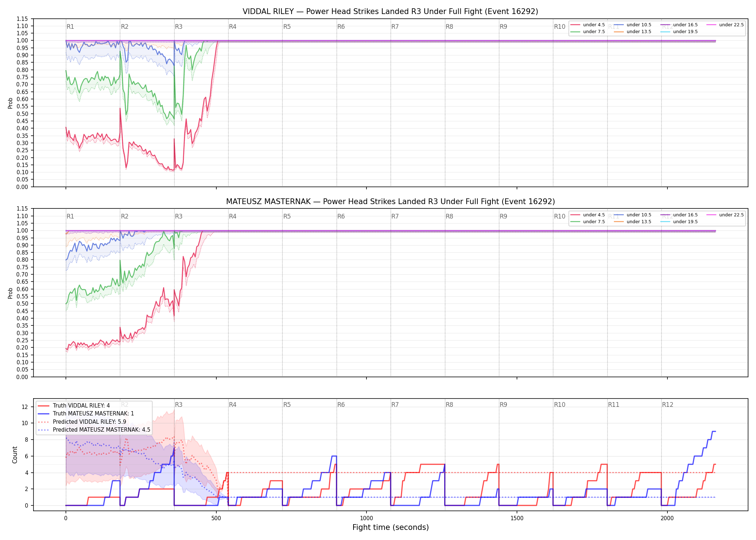
Task: Click the 'Count' y-axis label
Action: coord(15,455)
